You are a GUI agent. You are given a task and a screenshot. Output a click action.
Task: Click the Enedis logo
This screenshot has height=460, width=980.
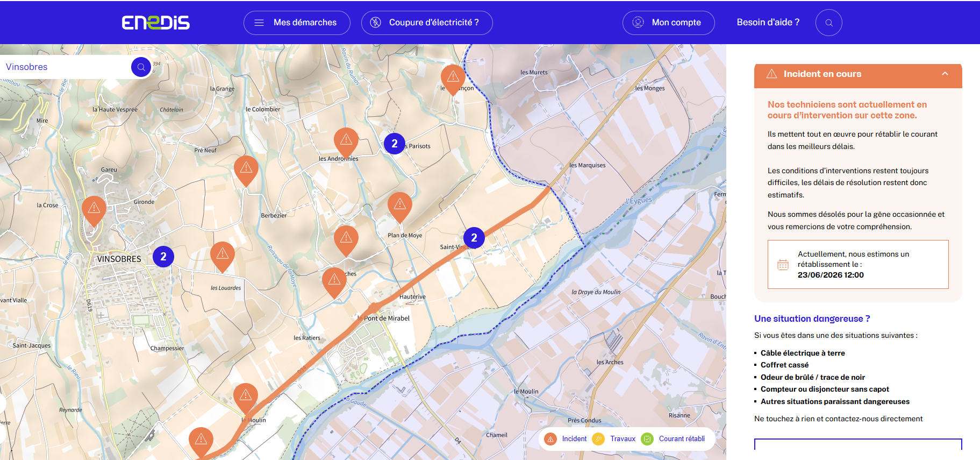click(155, 23)
